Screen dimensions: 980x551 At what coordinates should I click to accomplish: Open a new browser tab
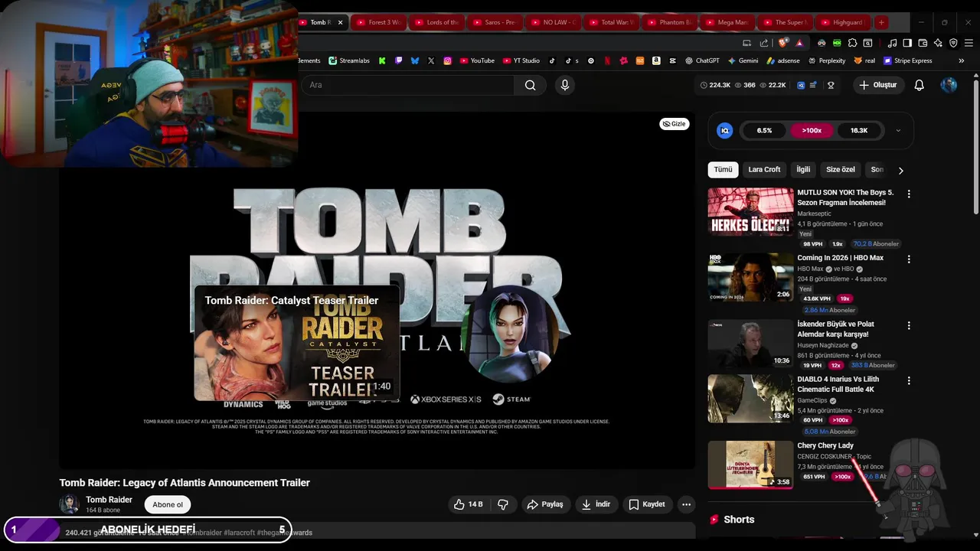click(881, 22)
